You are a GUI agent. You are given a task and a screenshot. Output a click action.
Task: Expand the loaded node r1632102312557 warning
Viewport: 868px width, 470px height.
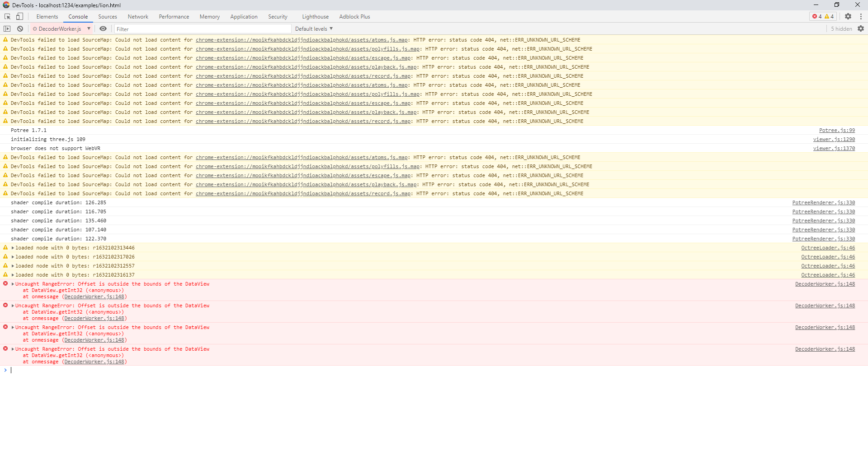[x=13, y=266]
